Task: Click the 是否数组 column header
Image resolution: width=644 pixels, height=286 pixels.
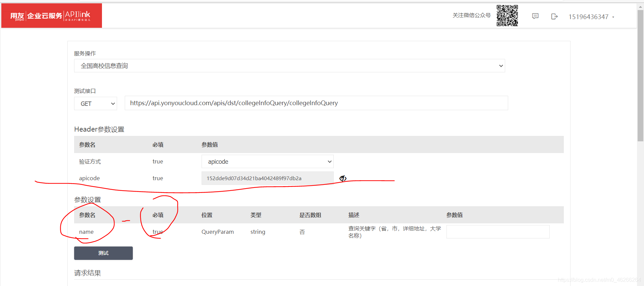Action: 310,215
